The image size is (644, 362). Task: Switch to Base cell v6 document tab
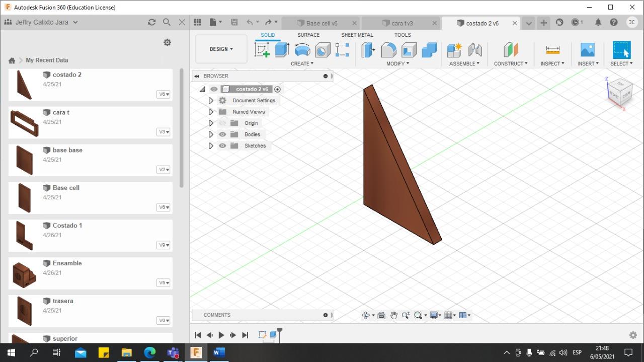coord(321,23)
